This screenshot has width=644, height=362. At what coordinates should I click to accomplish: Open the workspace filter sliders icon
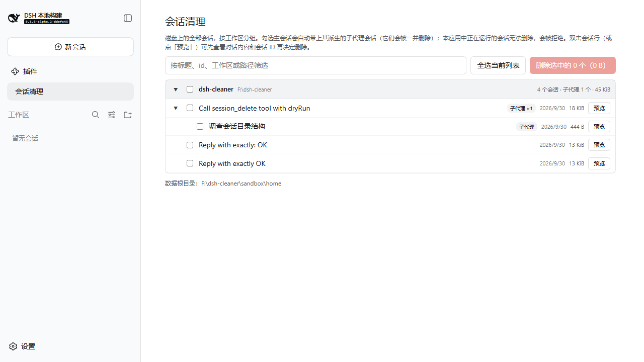click(x=112, y=115)
